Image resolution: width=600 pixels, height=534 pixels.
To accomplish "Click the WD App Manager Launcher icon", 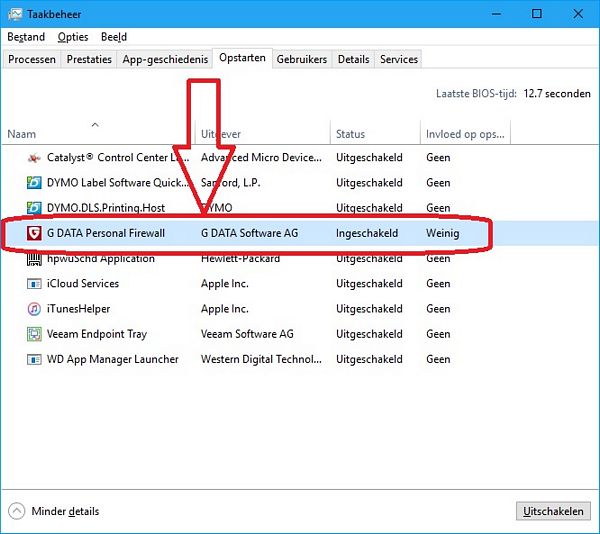I will [34, 359].
